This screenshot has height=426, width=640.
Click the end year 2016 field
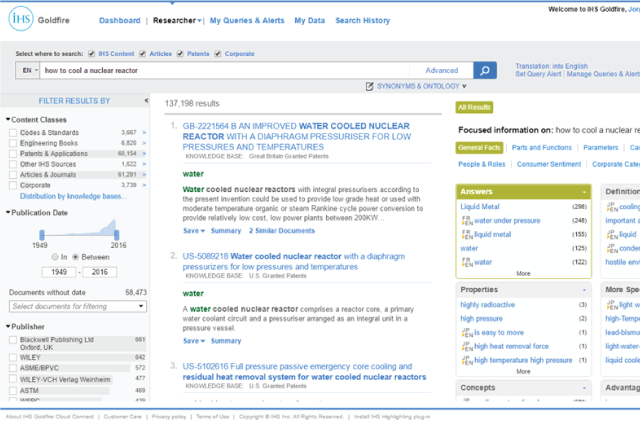[x=100, y=272]
